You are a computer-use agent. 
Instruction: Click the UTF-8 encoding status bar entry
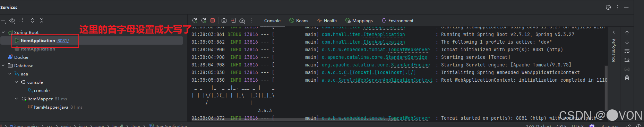tap(578, 126)
